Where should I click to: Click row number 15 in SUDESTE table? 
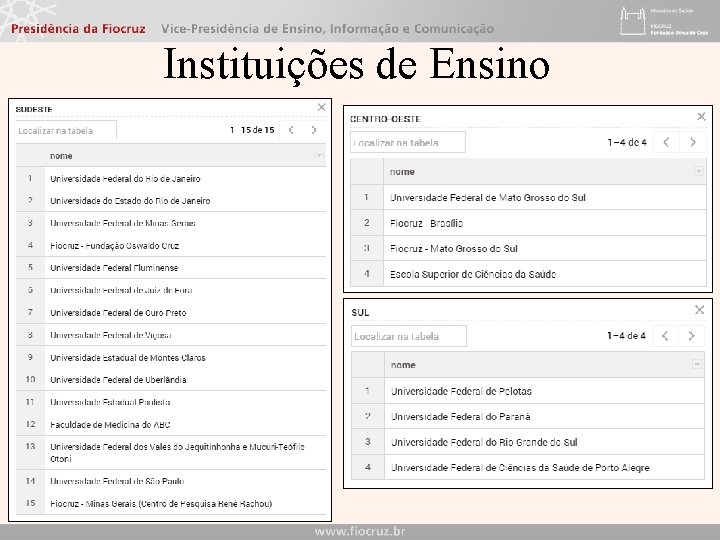click(30, 503)
